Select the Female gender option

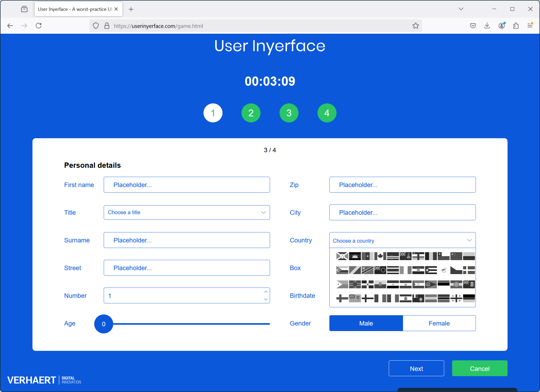coord(439,323)
